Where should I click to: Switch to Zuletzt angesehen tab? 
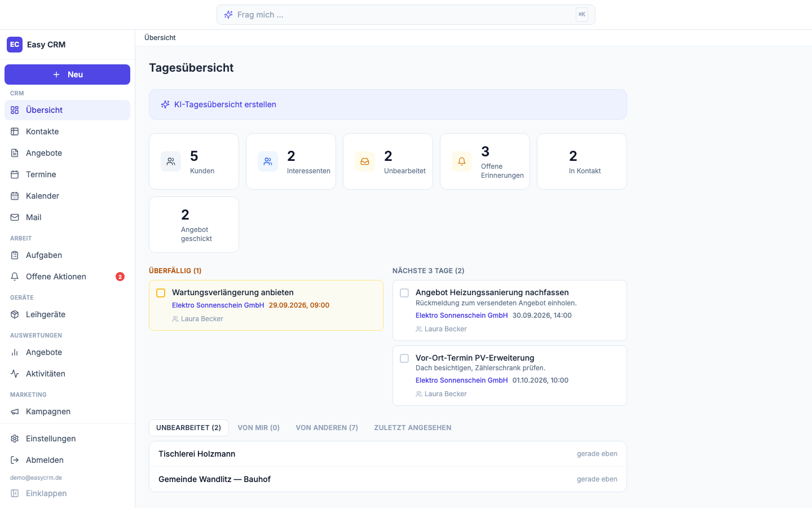point(413,428)
